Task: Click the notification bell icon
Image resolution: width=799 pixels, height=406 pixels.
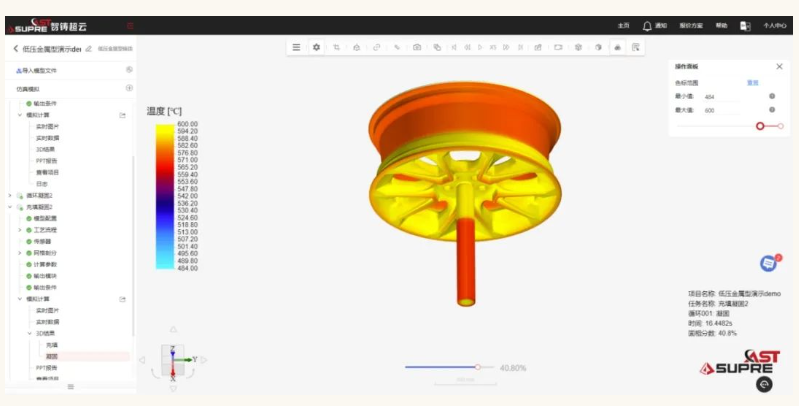Action: (647, 26)
